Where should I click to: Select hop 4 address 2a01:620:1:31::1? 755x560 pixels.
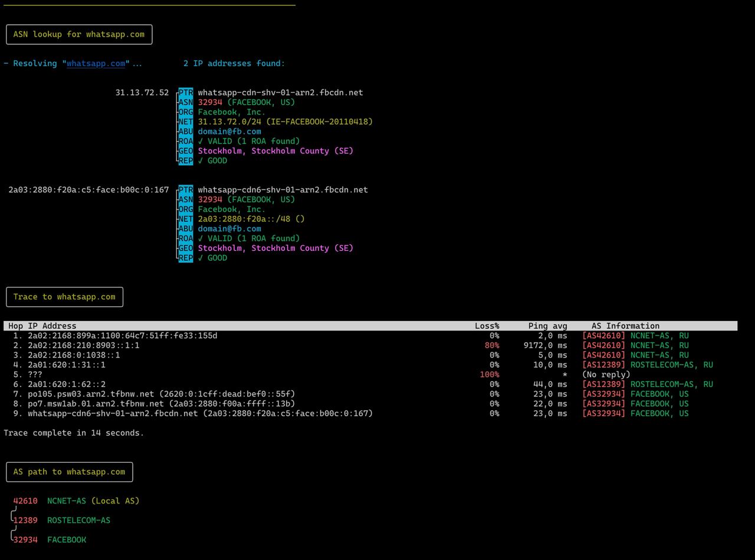67,365
